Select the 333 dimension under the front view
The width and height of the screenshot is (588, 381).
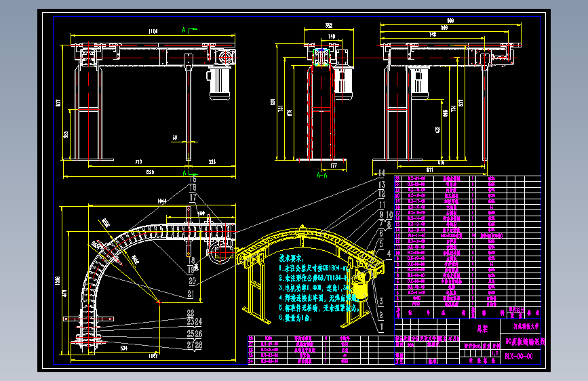[212, 162]
